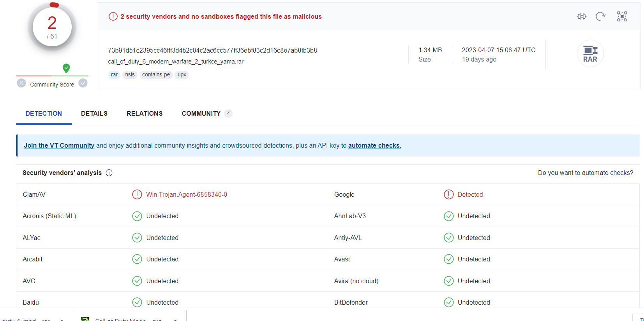Click the green community score marker pin
Screen dimensions: 644x321
(x=66, y=68)
